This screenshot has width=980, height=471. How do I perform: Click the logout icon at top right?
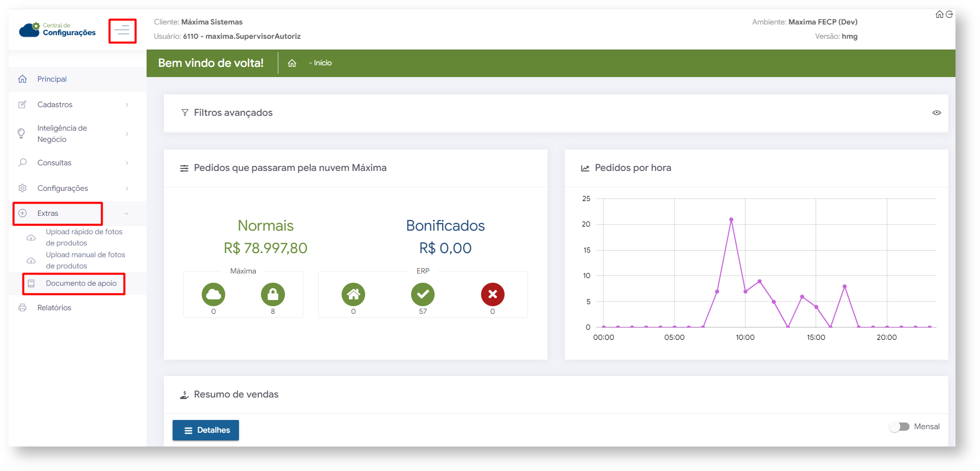coord(949,14)
